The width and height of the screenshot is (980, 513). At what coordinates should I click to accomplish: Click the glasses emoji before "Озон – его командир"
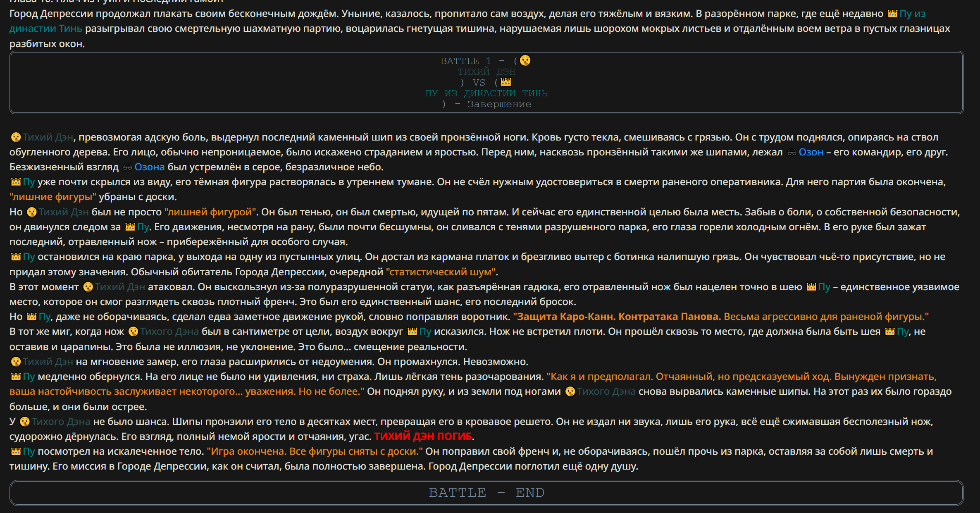click(x=792, y=152)
